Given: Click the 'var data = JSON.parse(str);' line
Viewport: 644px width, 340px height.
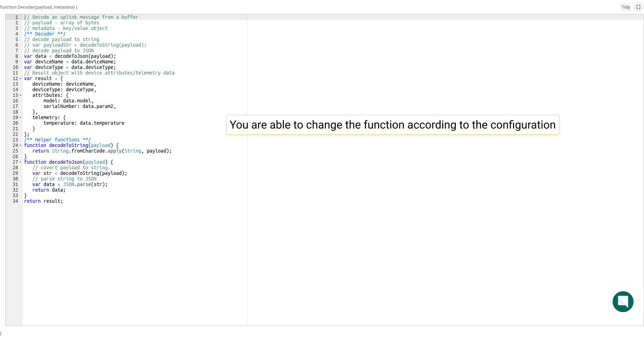Looking at the screenshot, I should coord(70,184).
